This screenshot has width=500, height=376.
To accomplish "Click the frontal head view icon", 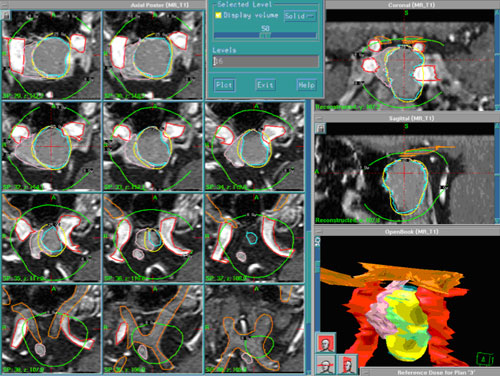I will tap(326, 343).
